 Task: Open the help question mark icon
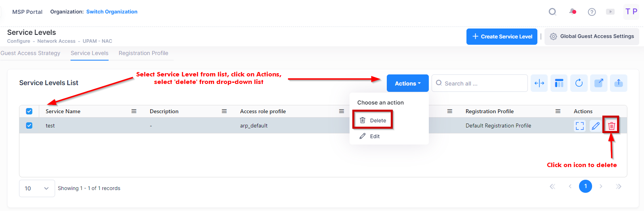click(592, 12)
